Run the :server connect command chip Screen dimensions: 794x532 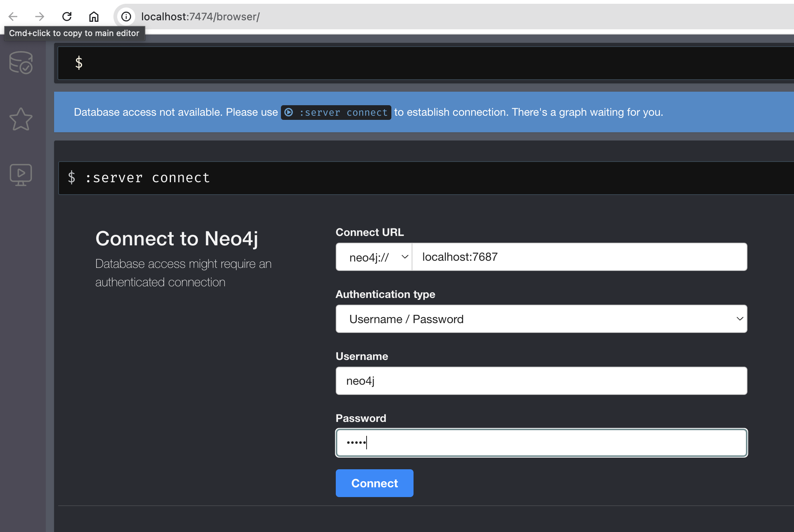pos(336,112)
